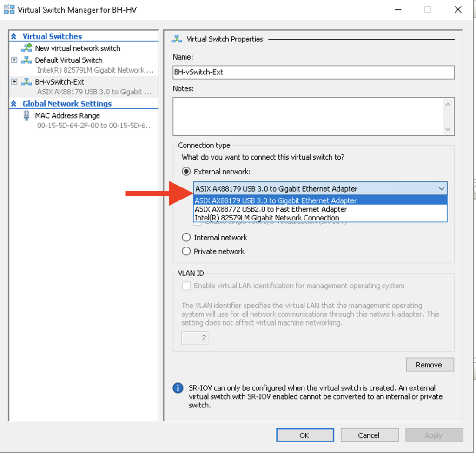Viewport: 476px width, 454px height.
Task: Collapse the Virtual Switches section chevron
Action: 13,36
